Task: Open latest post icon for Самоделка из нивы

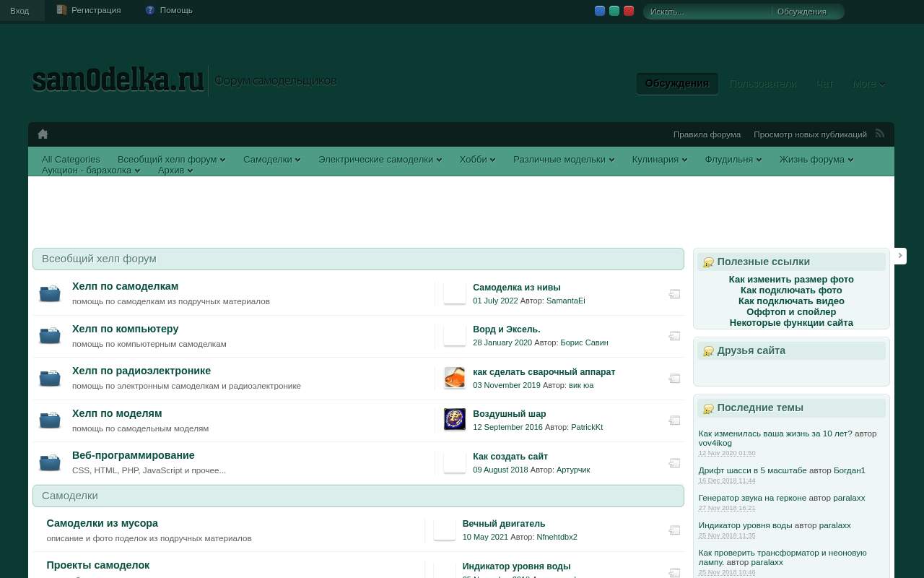Action: click(x=674, y=294)
